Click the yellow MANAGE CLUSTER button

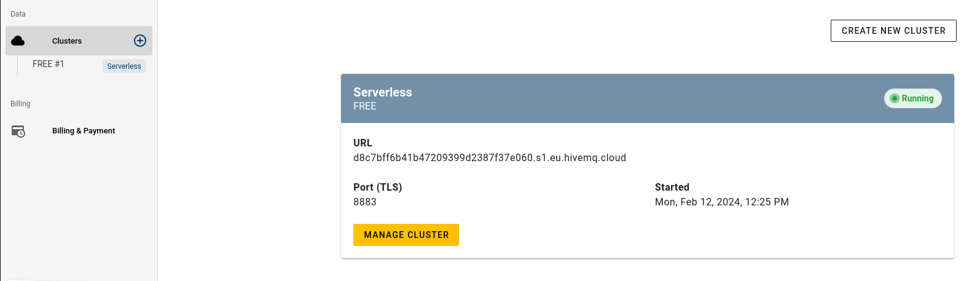pos(406,235)
